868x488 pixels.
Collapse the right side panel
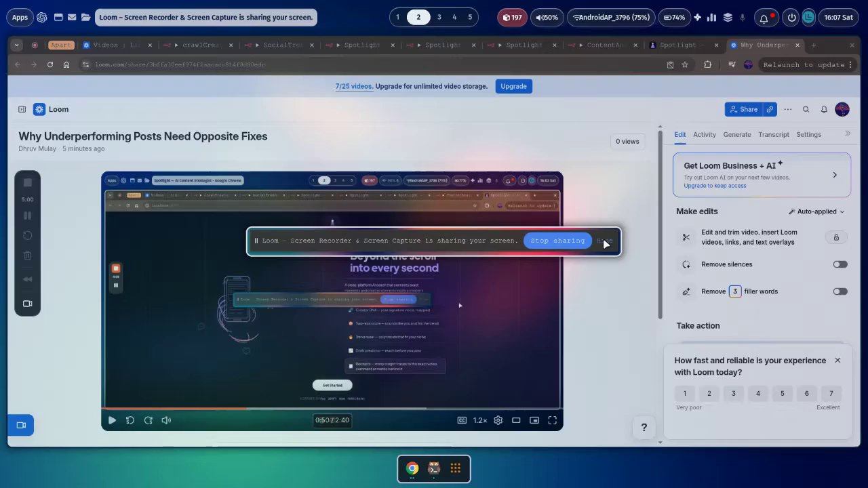click(x=848, y=134)
